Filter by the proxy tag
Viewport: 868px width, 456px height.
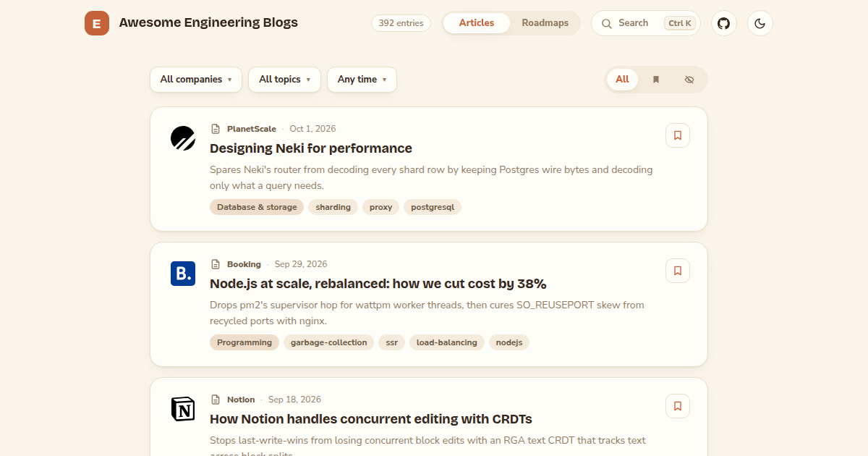380,207
